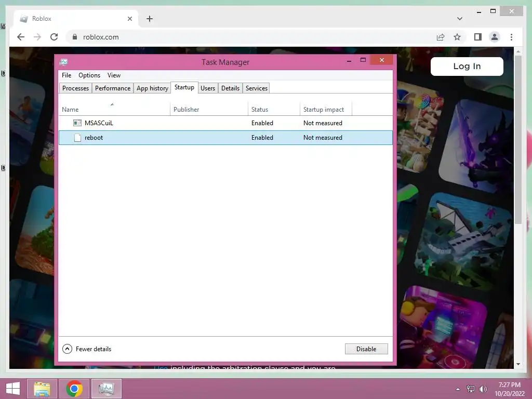Switch to the Services tab
This screenshot has height=399, width=532.
tap(257, 88)
